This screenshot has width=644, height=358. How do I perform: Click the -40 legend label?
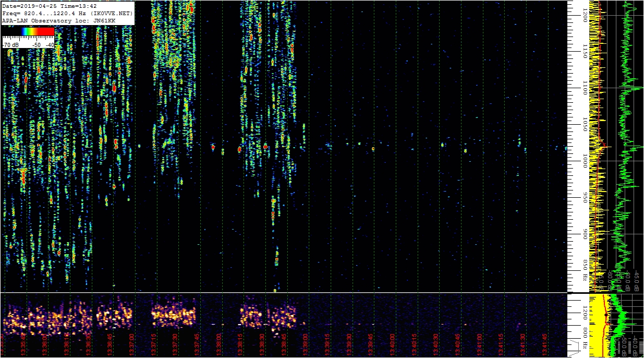tap(50, 45)
